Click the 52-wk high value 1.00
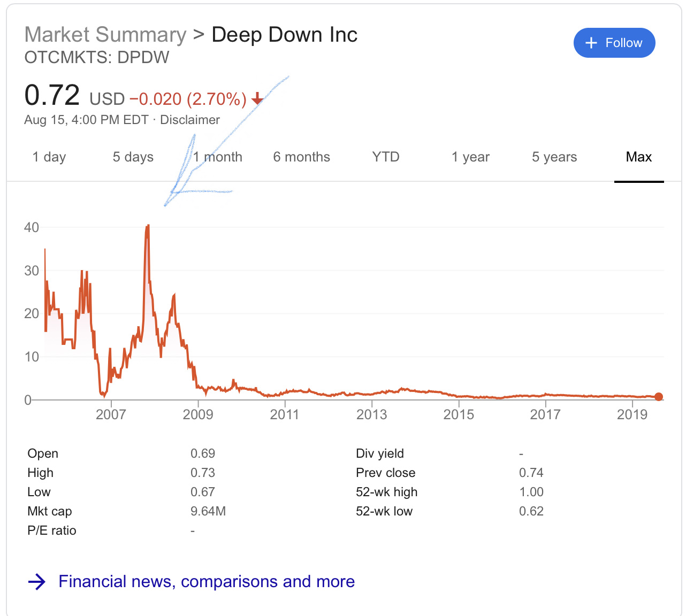Screen dimensions: 686x616 (x=531, y=492)
